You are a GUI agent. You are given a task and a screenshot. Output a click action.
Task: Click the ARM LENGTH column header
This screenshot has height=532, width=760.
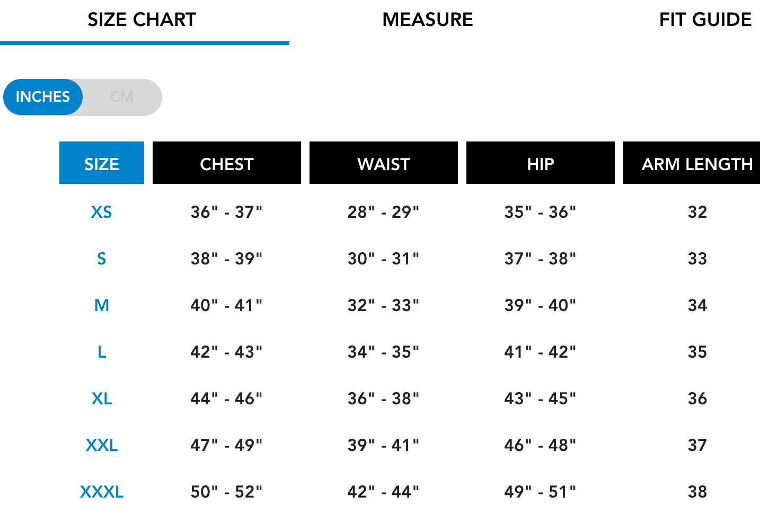point(692,163)
